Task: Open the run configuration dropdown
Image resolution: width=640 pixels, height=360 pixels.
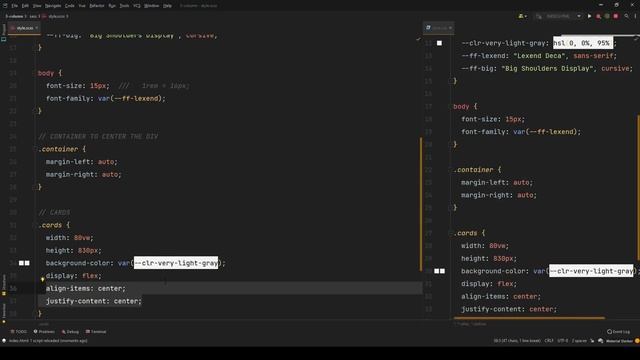Action: tap(558, 16)
